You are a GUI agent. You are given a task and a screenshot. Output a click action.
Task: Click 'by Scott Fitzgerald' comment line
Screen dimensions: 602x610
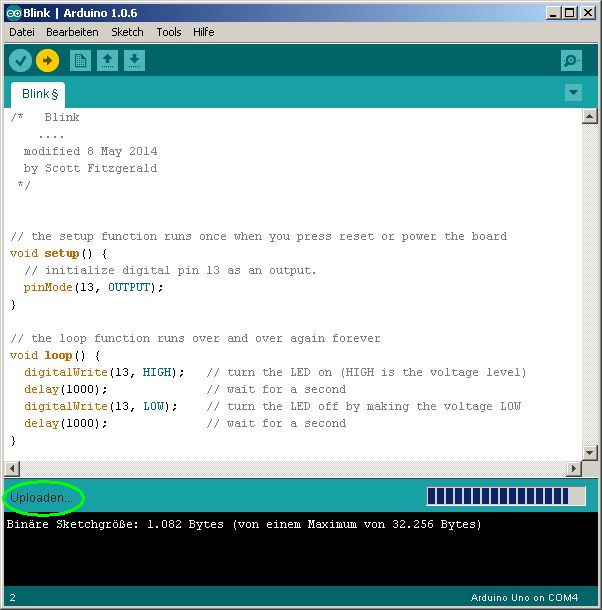pos(90,168)
